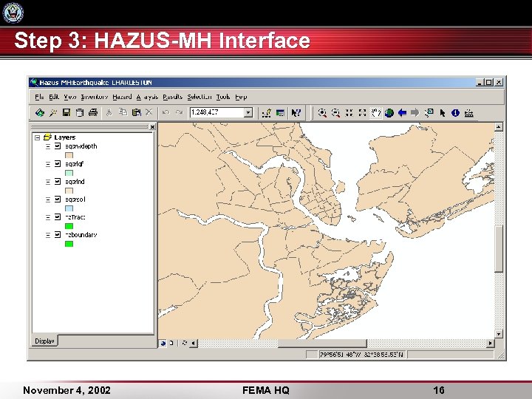The image size is (532, 399).
Task: Select the Zoom In magnifier tool
Action: [x=322, y=113]
